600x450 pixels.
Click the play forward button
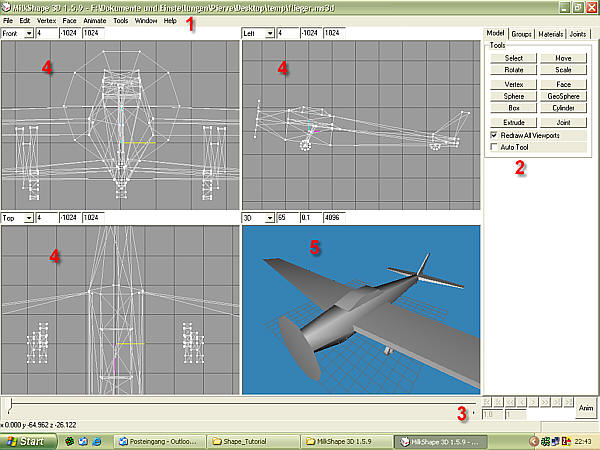click(545, 402)
